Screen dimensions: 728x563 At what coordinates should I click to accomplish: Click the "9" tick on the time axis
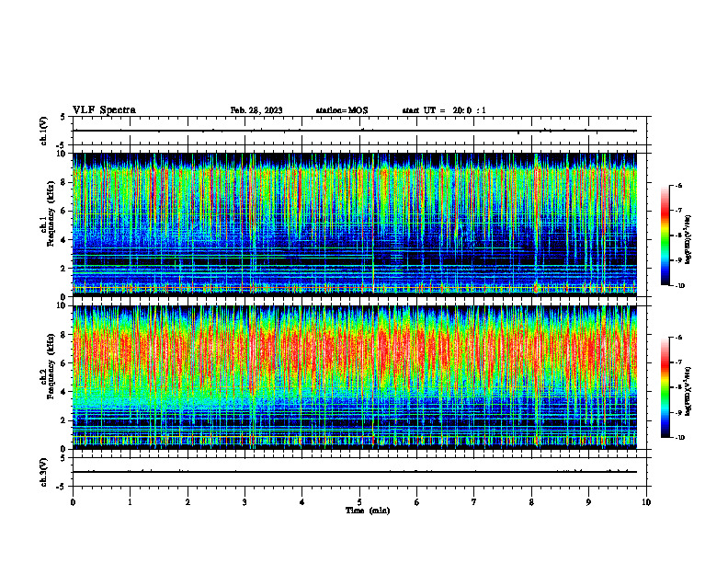[x=588, y=502]
